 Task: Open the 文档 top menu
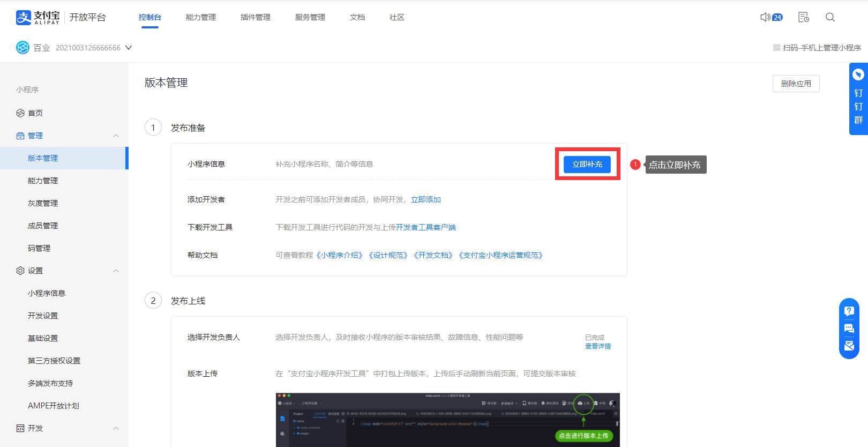click(x=357, y=17)
